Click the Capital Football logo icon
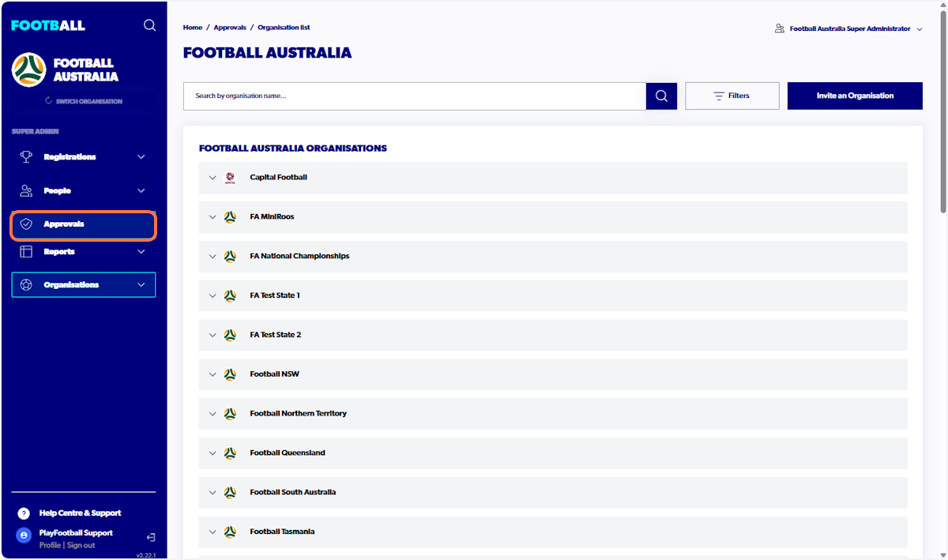 click(x=230, y=178)
